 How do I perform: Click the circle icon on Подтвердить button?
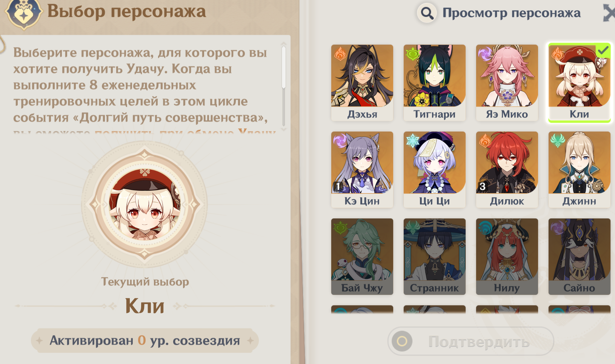click(402, 341)
